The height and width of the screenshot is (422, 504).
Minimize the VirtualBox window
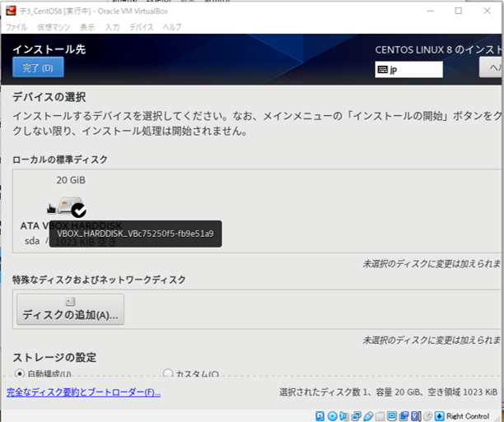430,11
